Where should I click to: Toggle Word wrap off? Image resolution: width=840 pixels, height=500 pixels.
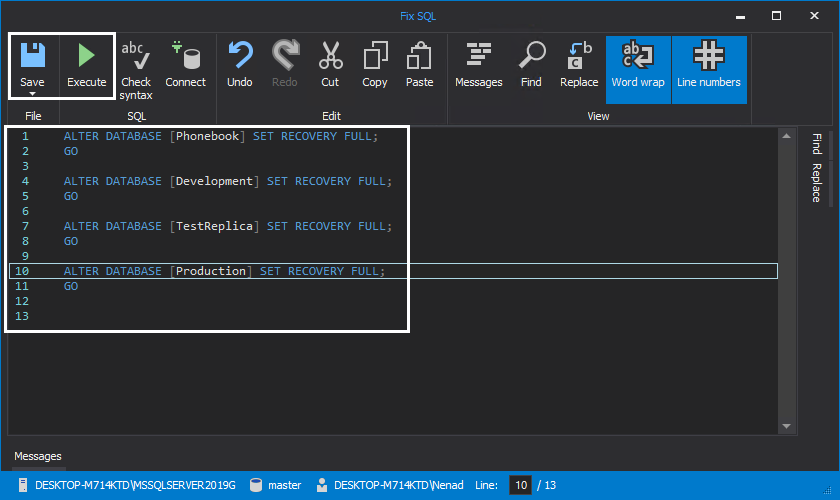point(638,65)
